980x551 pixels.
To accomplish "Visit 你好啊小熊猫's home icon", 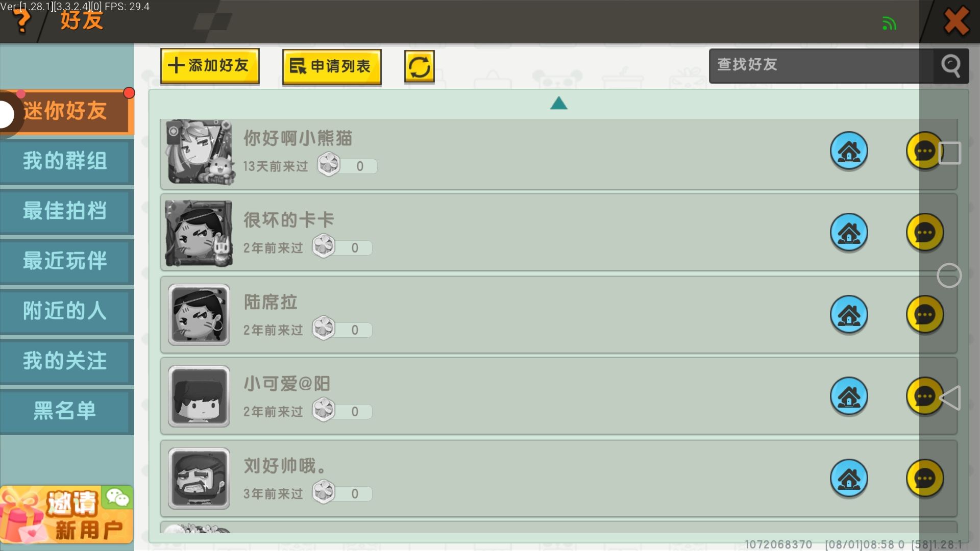I will (849, 151).
